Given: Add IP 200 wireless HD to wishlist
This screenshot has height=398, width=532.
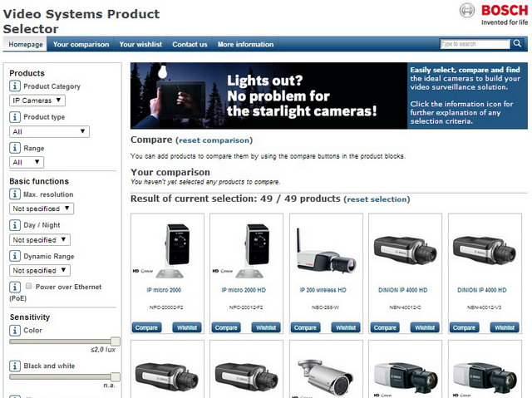Looking at the screenshot, I should click(x=346, y=327).
